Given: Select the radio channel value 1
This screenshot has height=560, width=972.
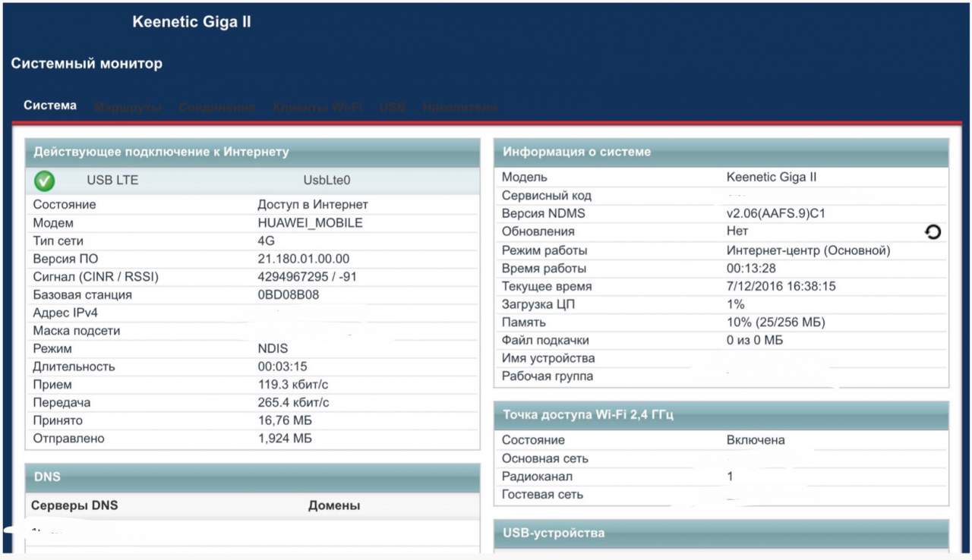Looking at the screenshot, I should tap(731, 477).
